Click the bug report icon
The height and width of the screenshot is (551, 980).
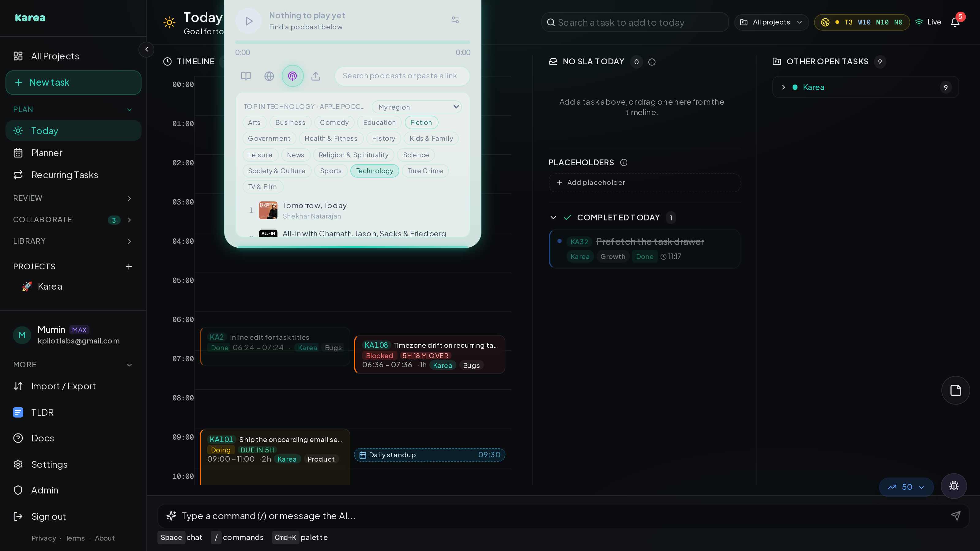coord(954,485)
